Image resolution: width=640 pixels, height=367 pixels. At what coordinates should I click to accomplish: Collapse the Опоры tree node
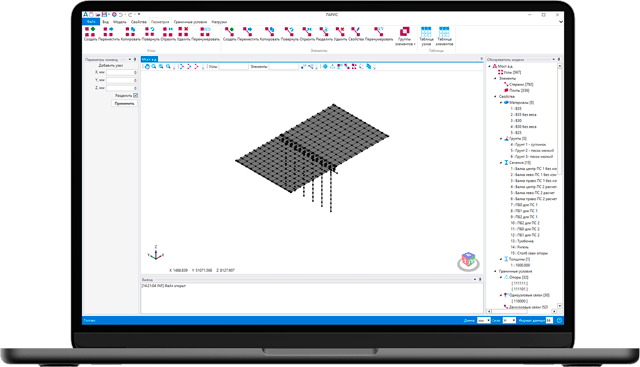pyautogui.click(x=501, y=277)
